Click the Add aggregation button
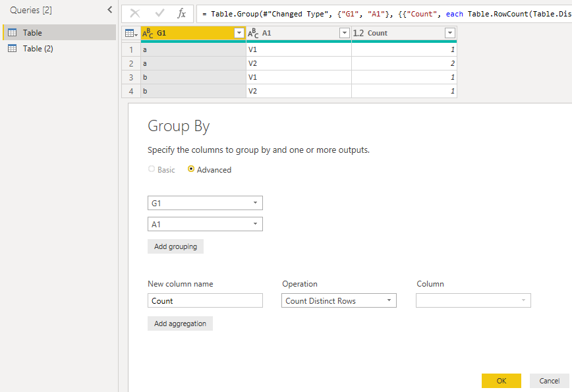572x392 pixels. pos(180,323)
